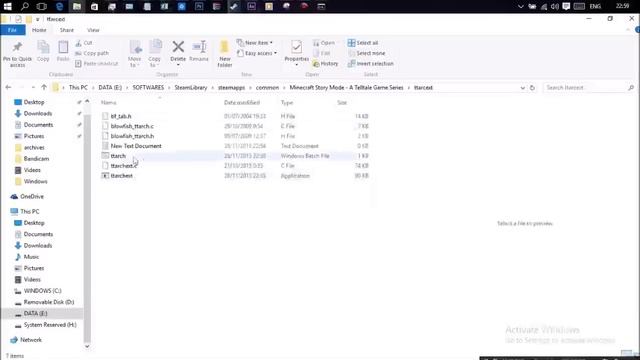Open Task View on taskbar
The width and height of the screenshot is (640, 360).
point(42,6)
